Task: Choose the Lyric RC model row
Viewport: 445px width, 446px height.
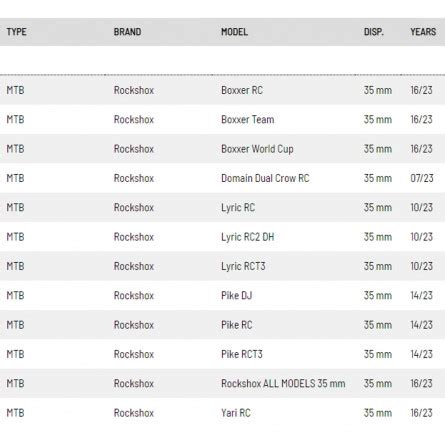Action: pyautogui.click(x=222, y=208)
